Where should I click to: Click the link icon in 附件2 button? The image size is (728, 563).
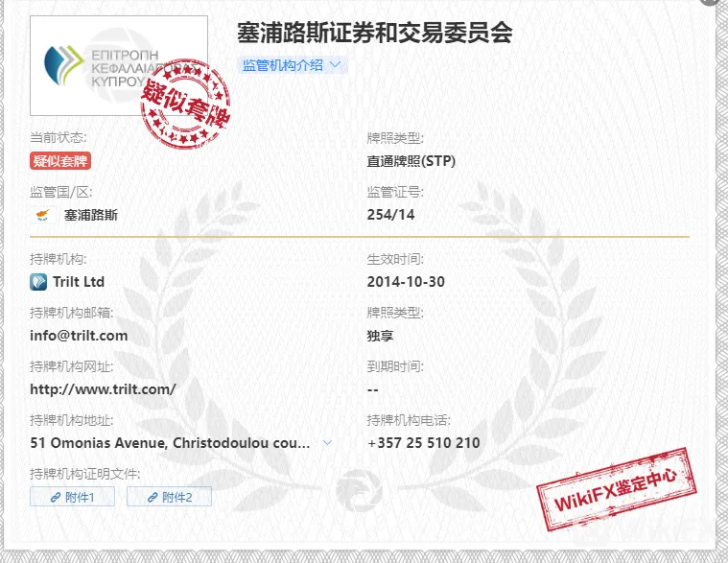pos(153,497)
